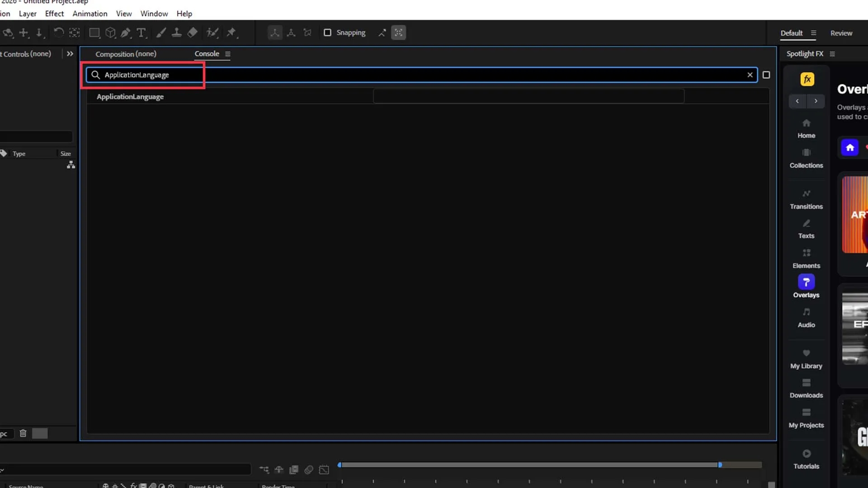868x488 pixels.
Task: Expand hidden panels with double chevron
Action: (x=70, y=54)
